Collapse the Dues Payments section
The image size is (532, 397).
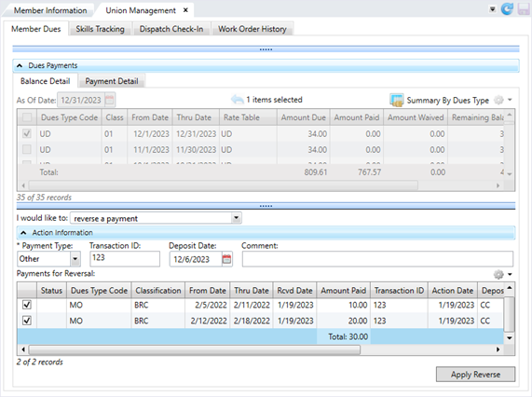20,65
